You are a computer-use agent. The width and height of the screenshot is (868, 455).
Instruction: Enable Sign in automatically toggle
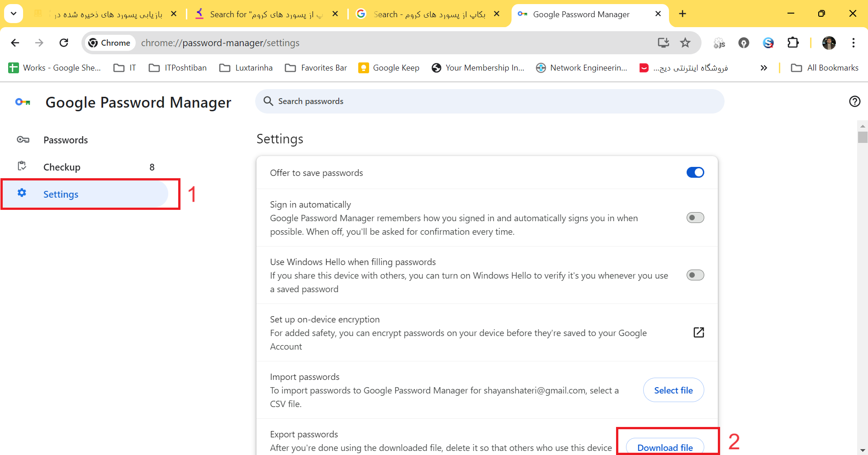coord(695,218)
